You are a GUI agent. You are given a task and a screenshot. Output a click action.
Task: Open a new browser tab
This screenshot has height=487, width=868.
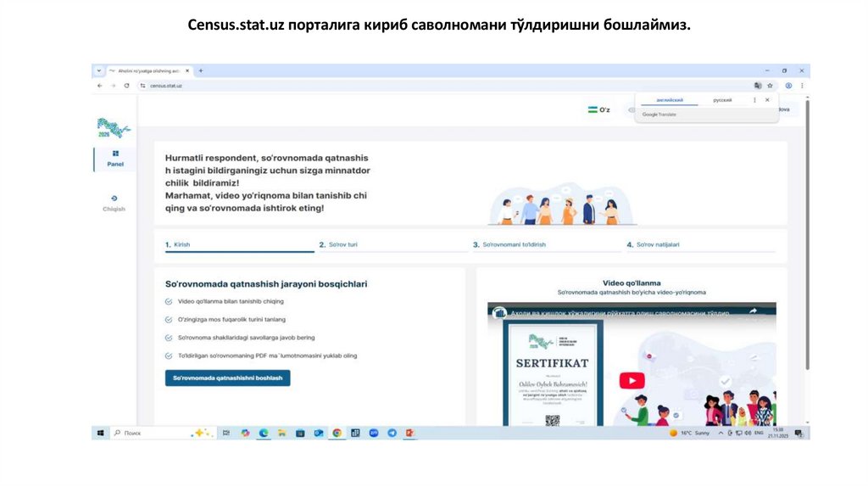coord(201,71)
